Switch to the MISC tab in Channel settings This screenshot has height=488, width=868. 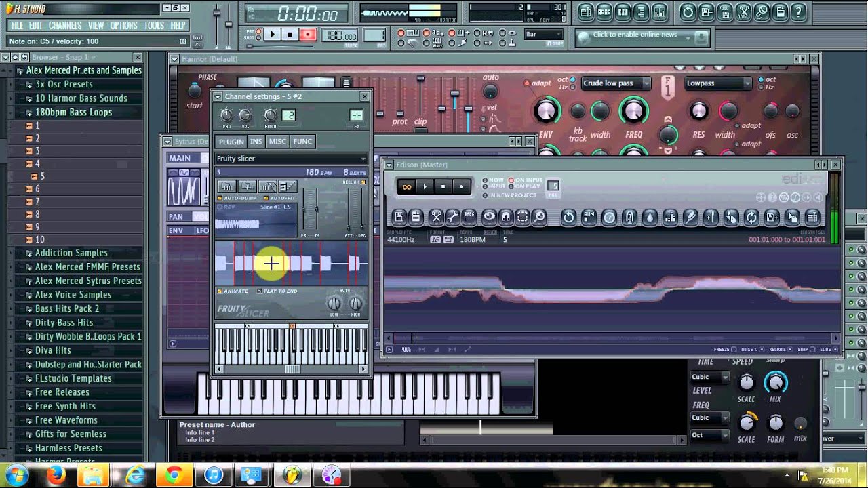tap(277, 141)
